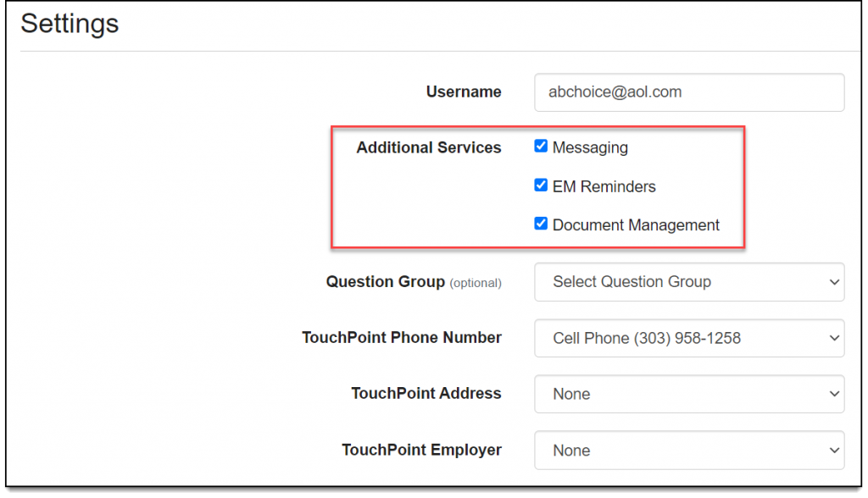Click the Document Management label text

point(636,225)
